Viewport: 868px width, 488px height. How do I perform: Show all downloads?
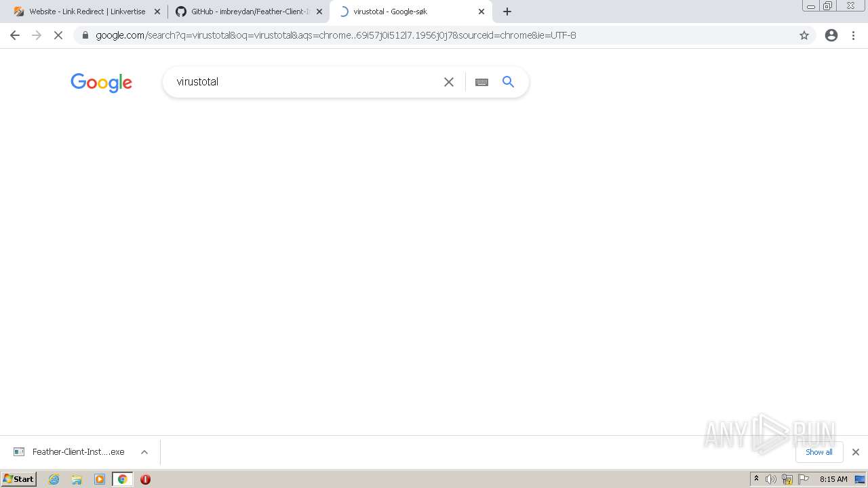819,452
